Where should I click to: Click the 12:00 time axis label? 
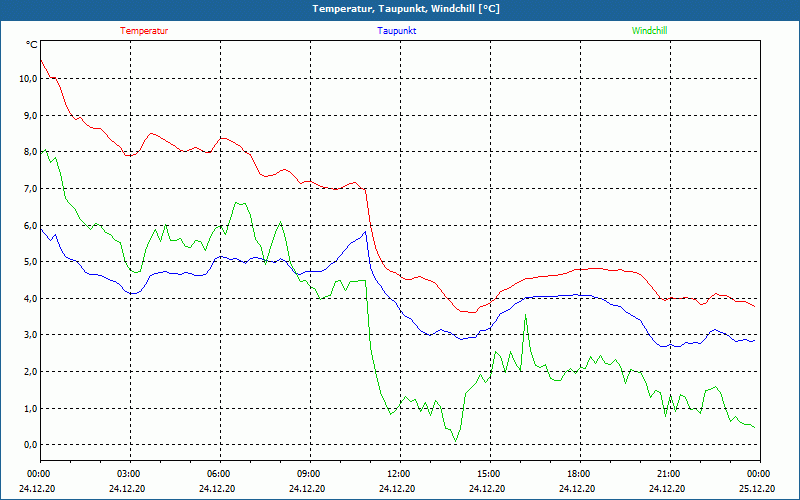point(398,474)
